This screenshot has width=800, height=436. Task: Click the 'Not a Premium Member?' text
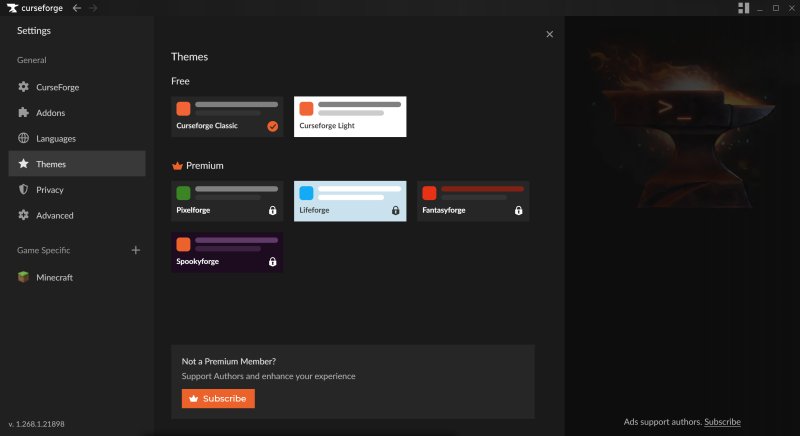pyautogui.click(x=229, y=361)
